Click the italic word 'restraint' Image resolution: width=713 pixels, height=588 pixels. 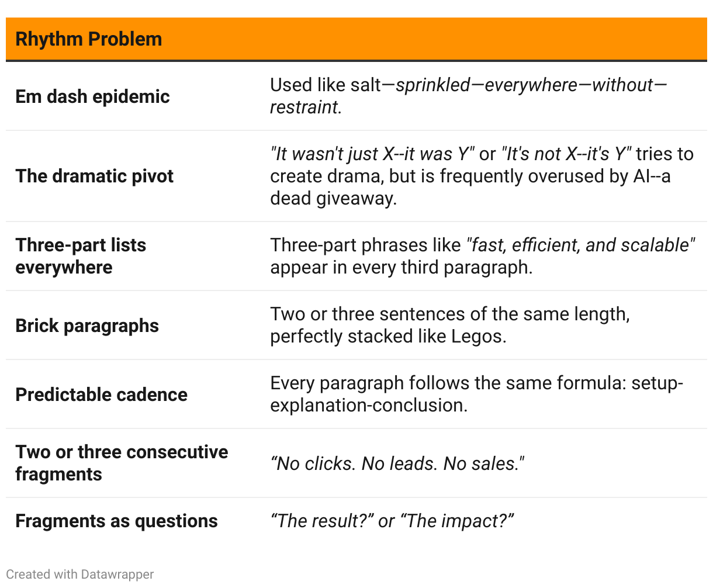[304, 108]
